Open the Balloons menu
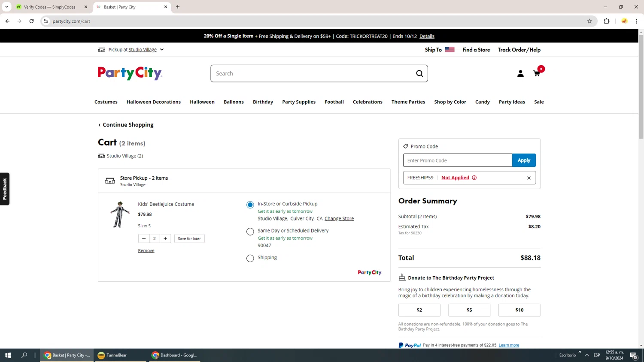This screenshot has width=644, height=362. pos(234,102)
